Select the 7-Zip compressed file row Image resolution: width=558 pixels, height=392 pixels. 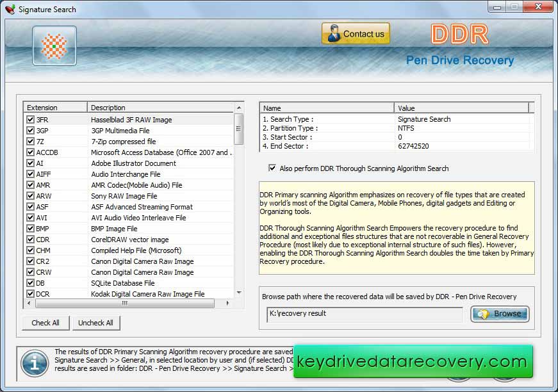(129, 141)
